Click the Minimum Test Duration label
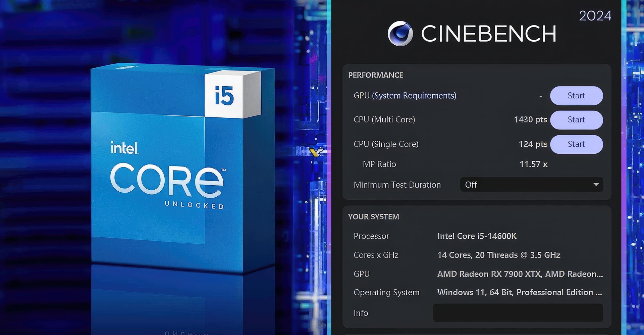 [397, 185]
